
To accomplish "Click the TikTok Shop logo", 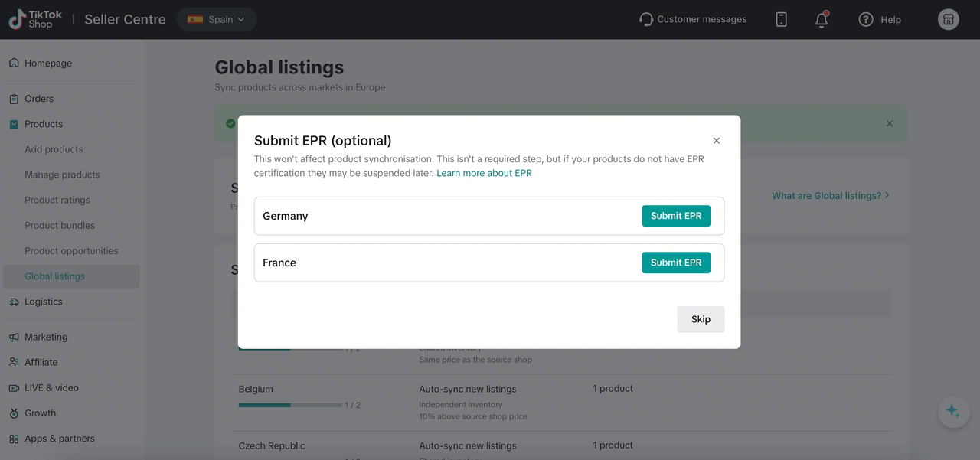I will click(x=35, y=20).
